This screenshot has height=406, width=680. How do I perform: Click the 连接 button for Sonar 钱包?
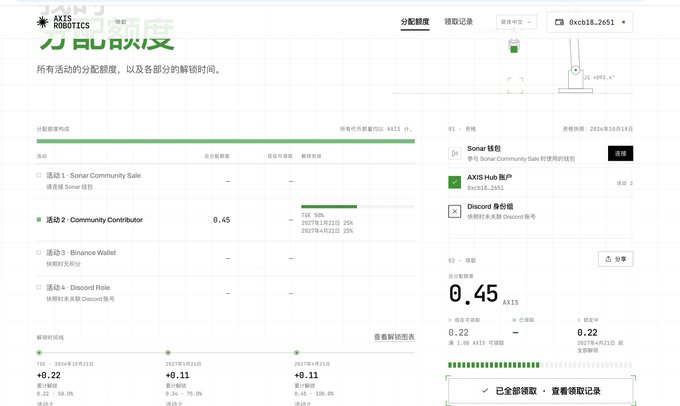click(x=620, y=153)
